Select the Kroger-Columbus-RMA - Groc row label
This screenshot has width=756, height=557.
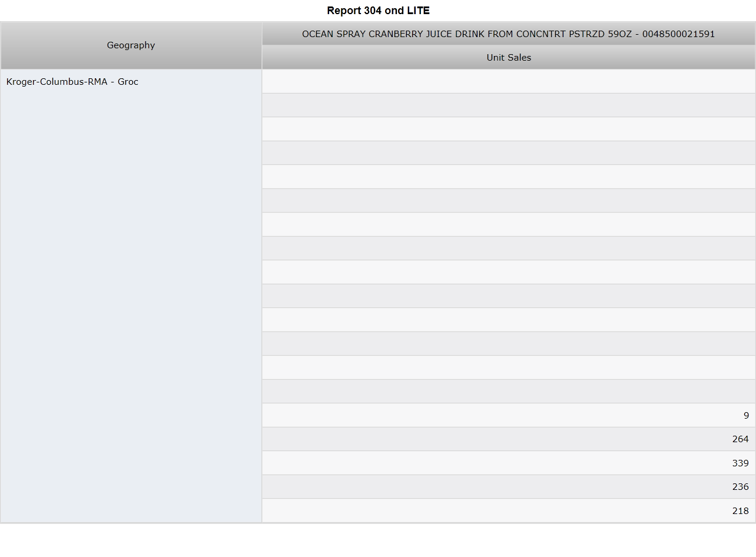(x=131, y=296)
